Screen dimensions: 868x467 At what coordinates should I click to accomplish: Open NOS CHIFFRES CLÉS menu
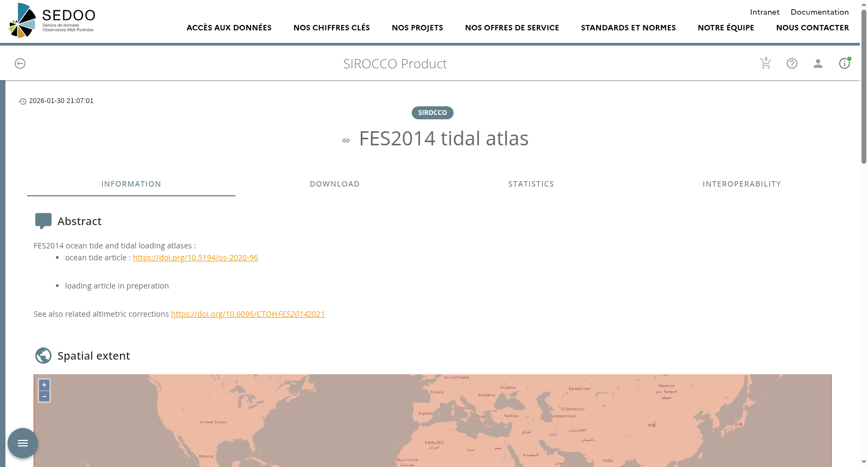[x=331, y=28]
